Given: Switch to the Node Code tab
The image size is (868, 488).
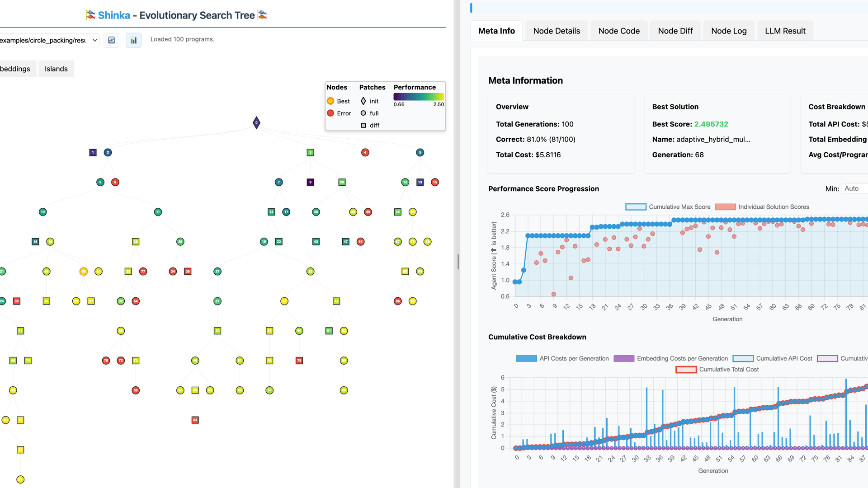Looking at the screenshot, I should [x=619, y=31].
